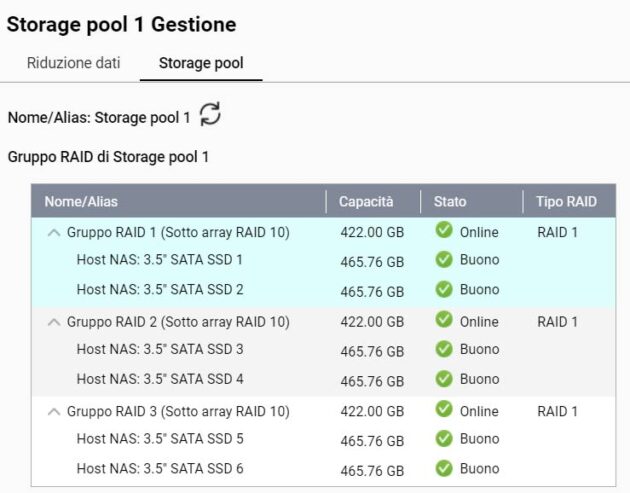Select the Host NAS SATA SSD 5 row
Screen dimensions: 630x493
[x=159, y=439]
